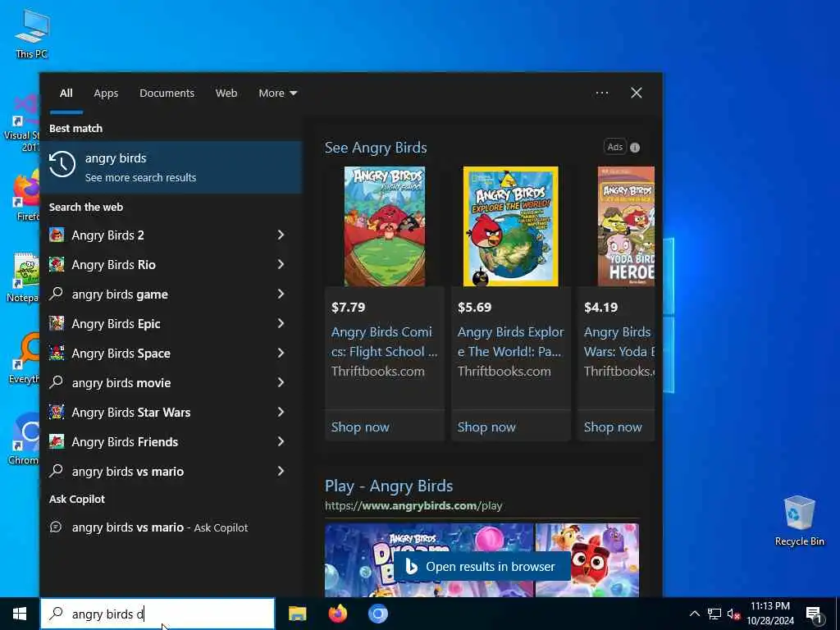
Task: Switch to the All tab
Action: (66, 94)
